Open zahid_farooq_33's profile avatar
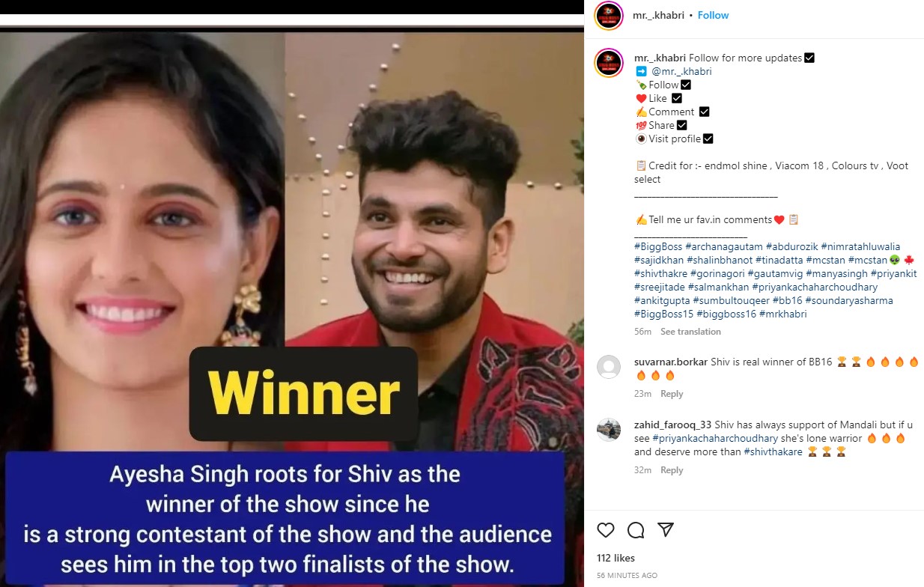Viewport: 924px width, 587px height. 609,430
